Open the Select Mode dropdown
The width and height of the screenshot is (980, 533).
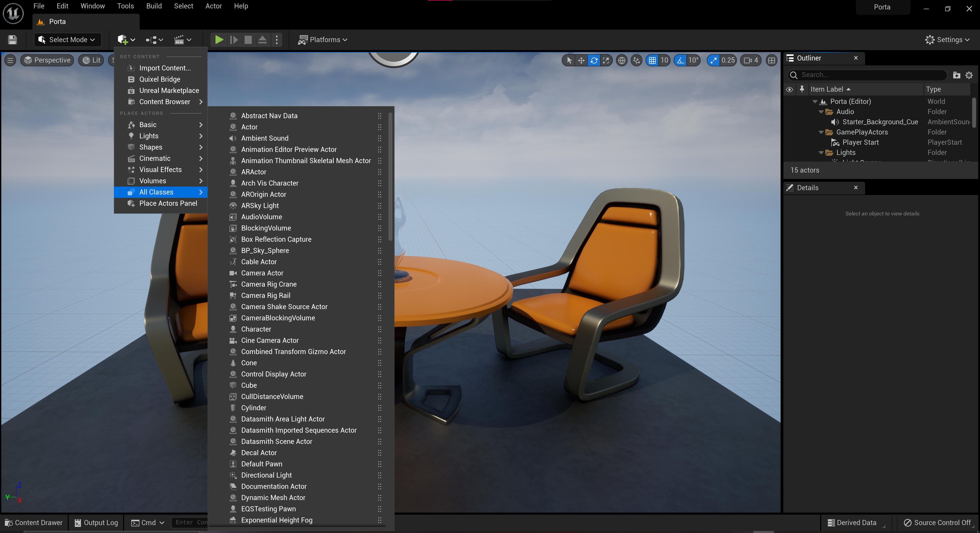pyautogui.click(x=67, y=40)
